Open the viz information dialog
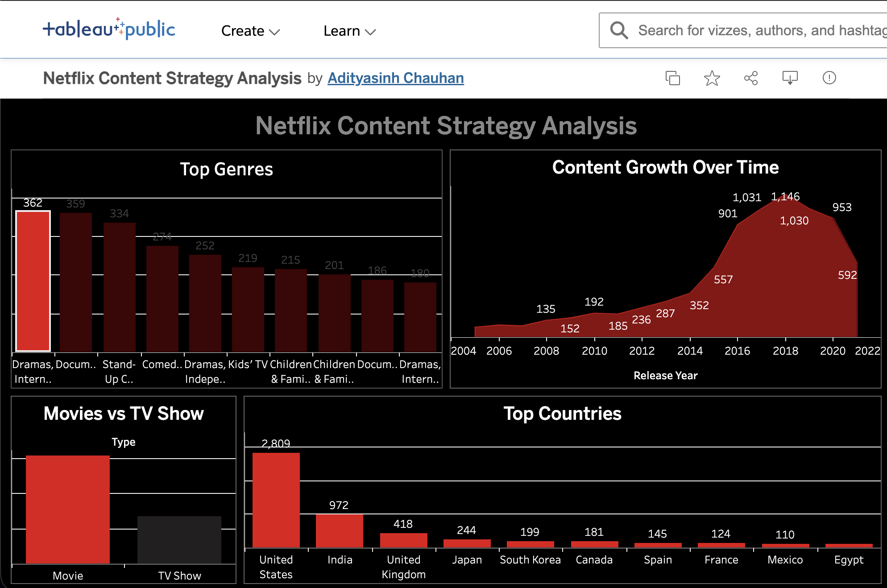The image size is (887, 588). 829,78
